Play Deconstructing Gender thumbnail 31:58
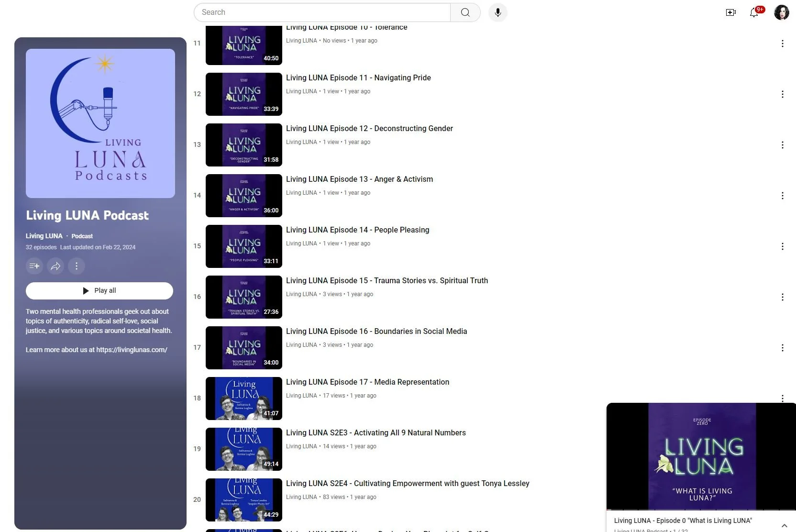Screen dimensions: 796x532 [x=244, y=145]
